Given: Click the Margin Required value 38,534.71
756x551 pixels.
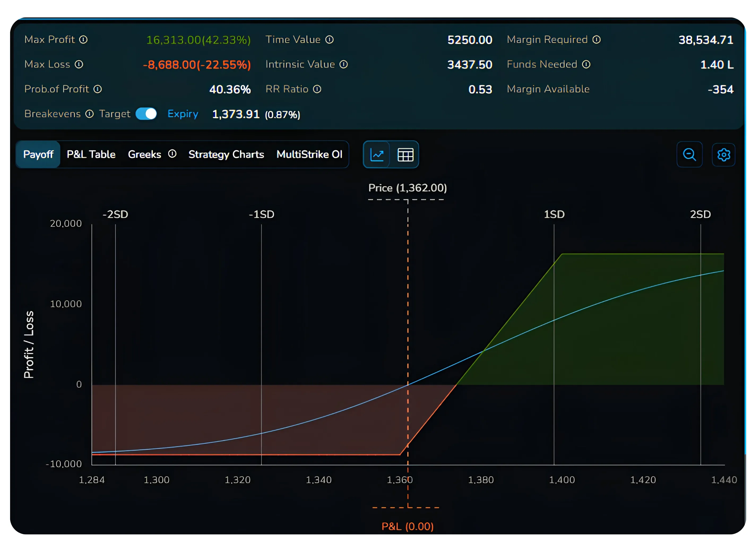Looking at the screenshot, I should pyautogui.click(x=706, y=40).
